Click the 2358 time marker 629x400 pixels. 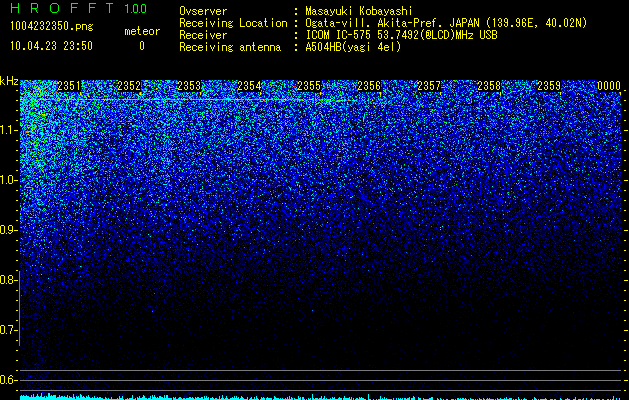click(x=489, y=86)
